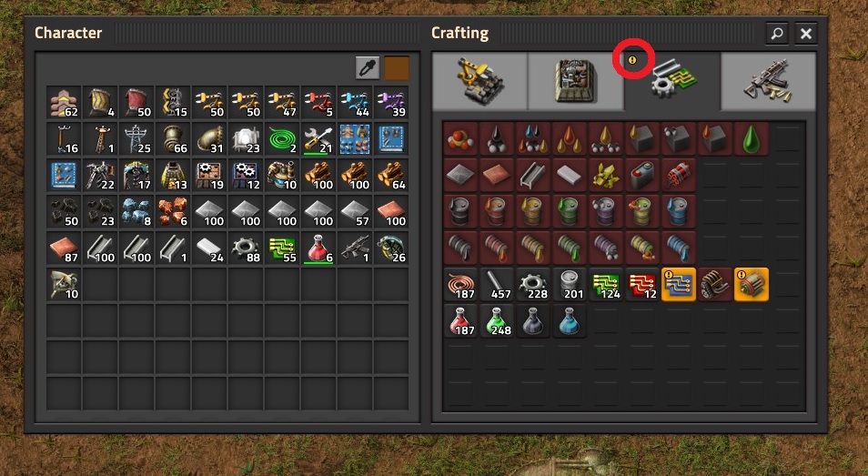The width and height of the screenshot is (868, 476).
Task: Open the crafting search magnifier
Action: 777,33
